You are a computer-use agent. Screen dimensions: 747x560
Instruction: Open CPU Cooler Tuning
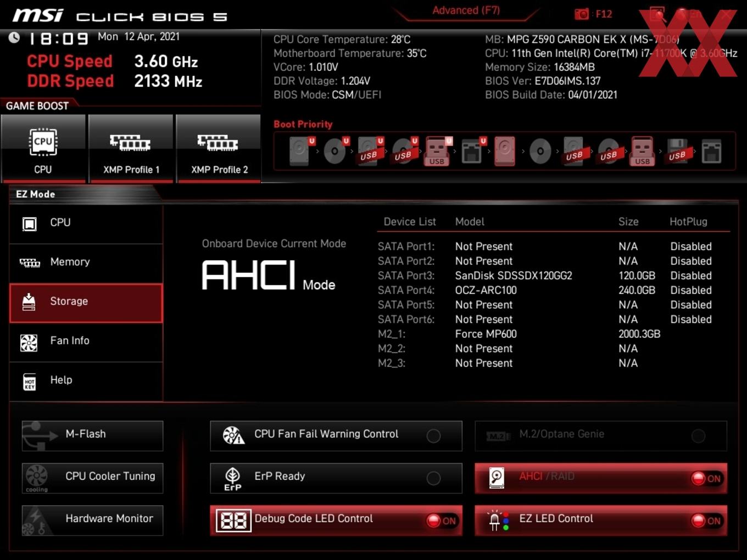point(92,478)
